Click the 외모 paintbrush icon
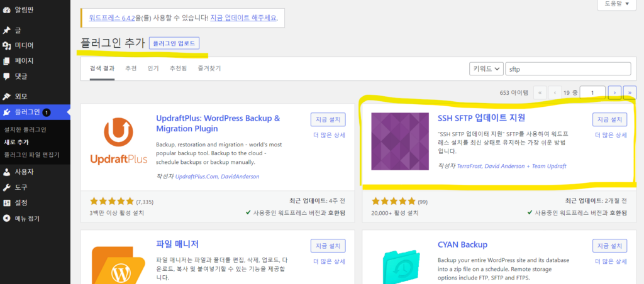Viewport: 644px width, 284px height. tap(6, 97)
